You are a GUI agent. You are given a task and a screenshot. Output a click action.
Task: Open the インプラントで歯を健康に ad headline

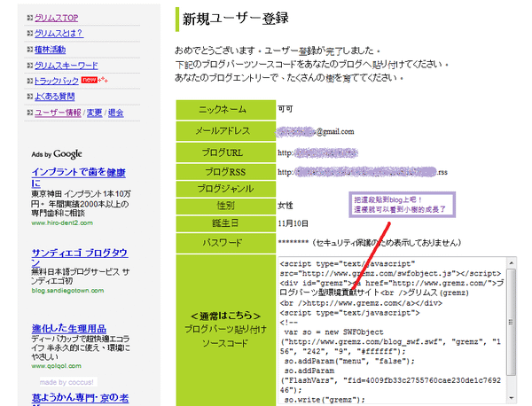click(x=78, y=177)
